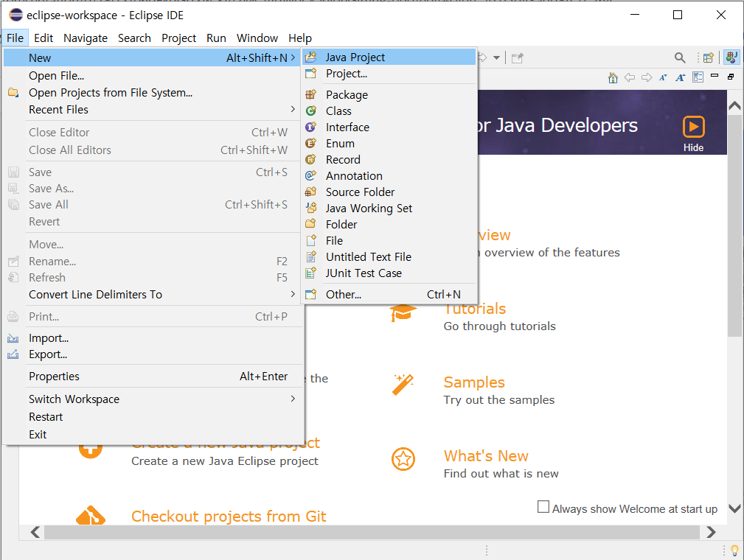Click the magnifier search icon in the toolbar
744x560 pixels.
coord(679,58)
